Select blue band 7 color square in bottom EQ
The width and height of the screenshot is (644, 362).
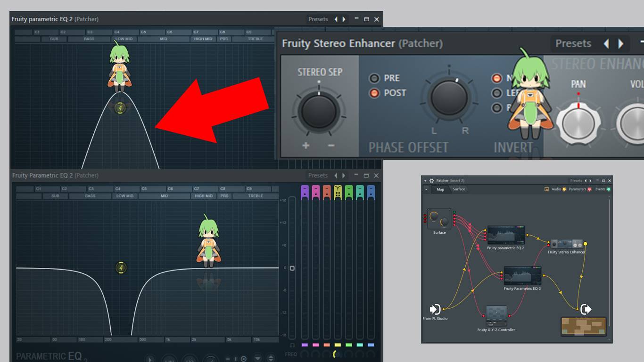point(371,345)
